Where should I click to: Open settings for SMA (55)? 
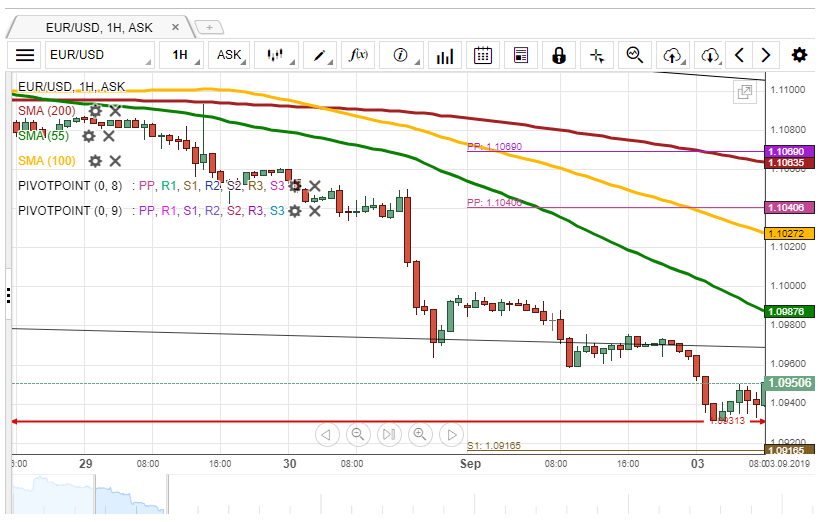click(x=89, y=136)
